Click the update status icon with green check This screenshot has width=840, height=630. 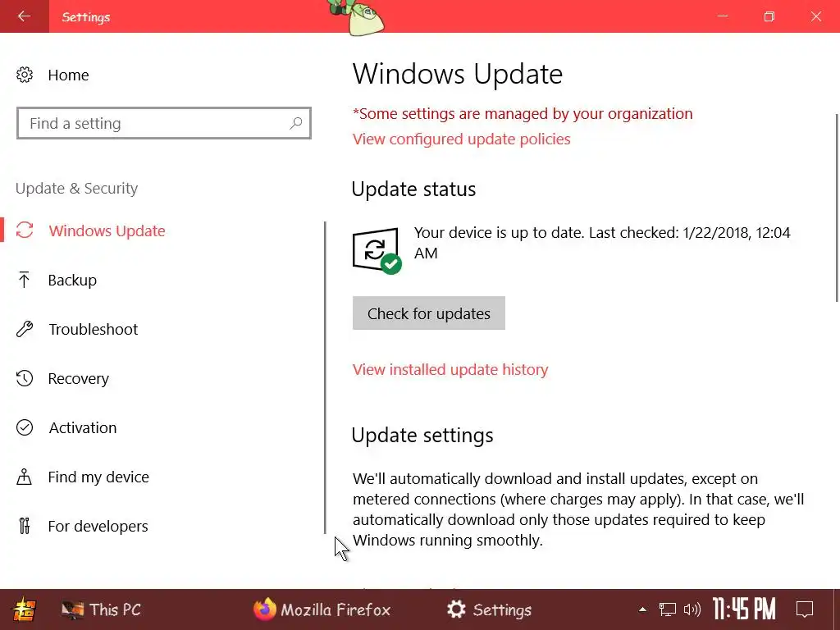click(x=377, y=251)
